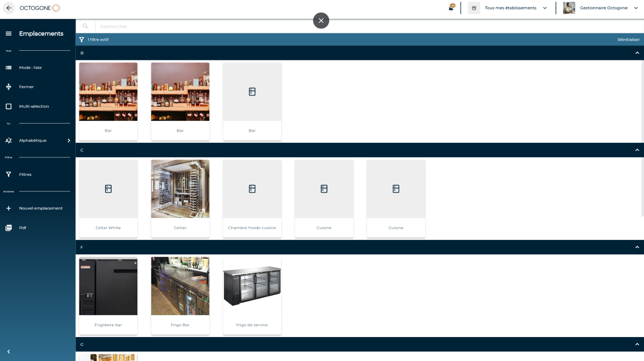
Task: Reset filters with Réinitialiser
Action: (628, 39)
